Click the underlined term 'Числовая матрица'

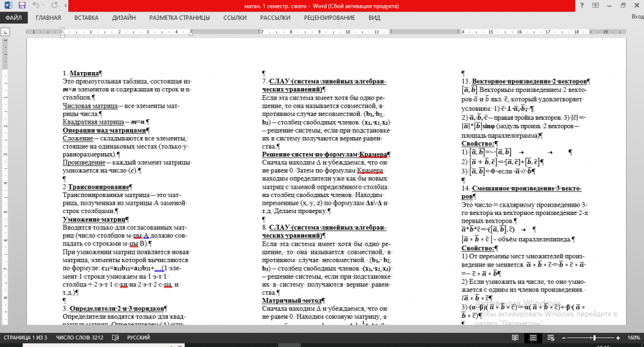coord(90,106)
